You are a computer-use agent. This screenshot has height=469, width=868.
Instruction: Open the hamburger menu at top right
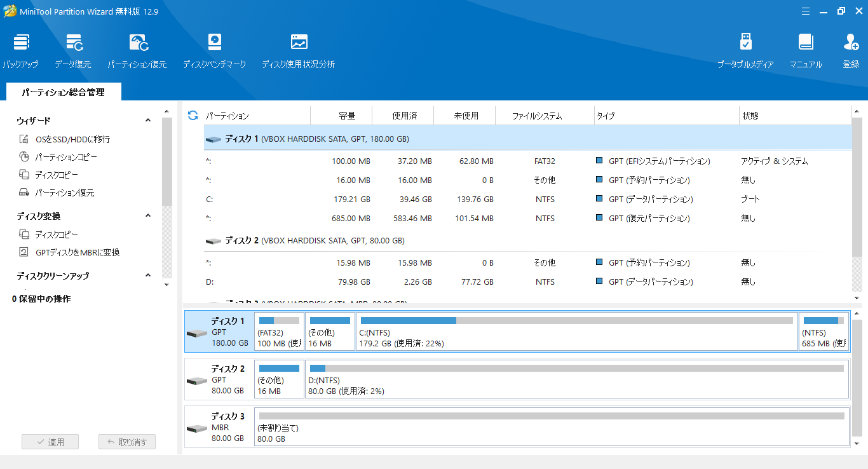pos(805,11)
